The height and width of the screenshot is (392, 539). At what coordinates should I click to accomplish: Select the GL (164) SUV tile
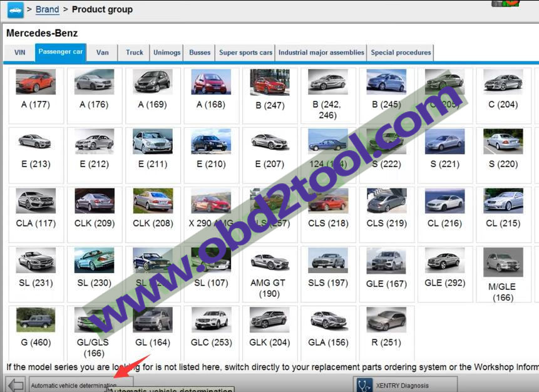click(153, 333)
